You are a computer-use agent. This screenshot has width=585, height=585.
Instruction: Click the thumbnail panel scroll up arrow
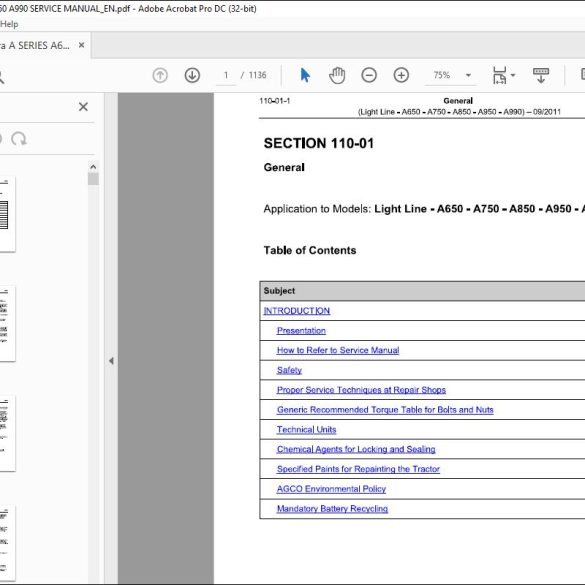pos(93,167)
